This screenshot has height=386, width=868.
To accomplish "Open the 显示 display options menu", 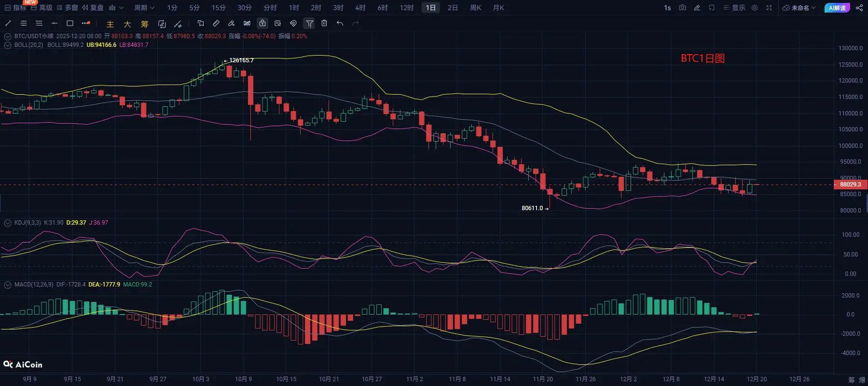I will pyautogui.click(x=734, y=8).
